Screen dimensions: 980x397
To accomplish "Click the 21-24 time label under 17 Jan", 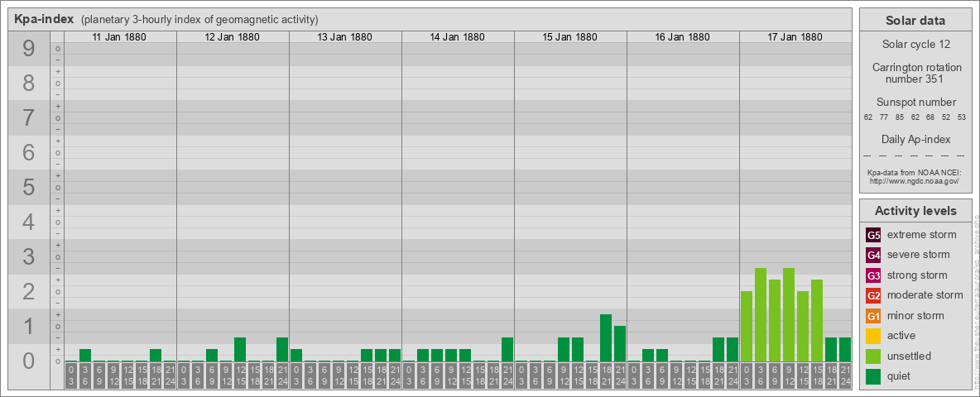I will (x=845, y=375).
